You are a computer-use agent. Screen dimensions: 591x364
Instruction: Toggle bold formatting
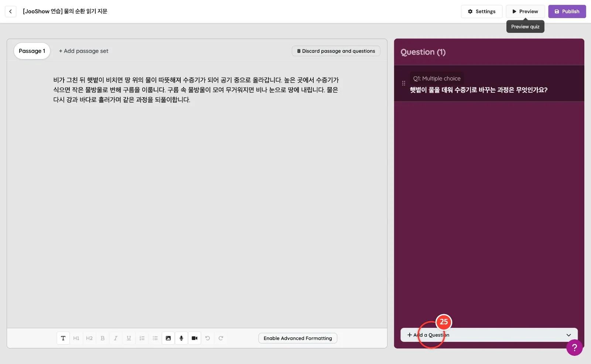103,338
